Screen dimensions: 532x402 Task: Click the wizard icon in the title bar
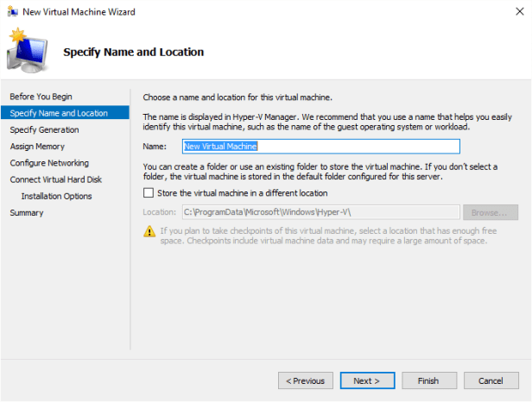point(12,11)
